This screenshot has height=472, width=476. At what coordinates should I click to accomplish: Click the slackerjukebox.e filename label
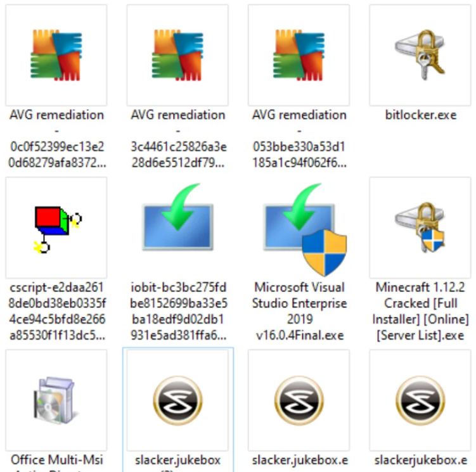[x=421, y=461]
